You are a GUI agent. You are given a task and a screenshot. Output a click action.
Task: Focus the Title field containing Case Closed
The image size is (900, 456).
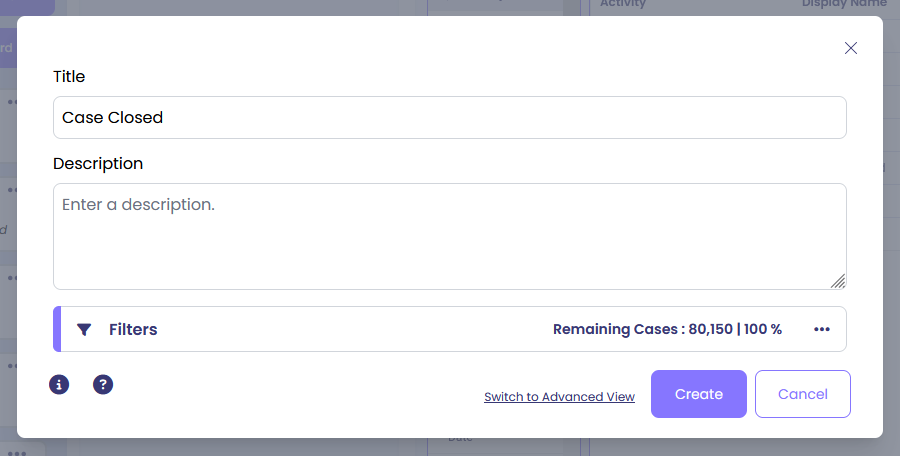coord(449,117)
